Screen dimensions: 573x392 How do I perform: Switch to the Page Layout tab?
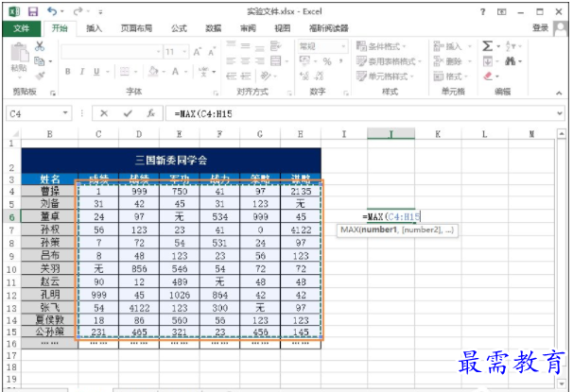tap(136, 28)
